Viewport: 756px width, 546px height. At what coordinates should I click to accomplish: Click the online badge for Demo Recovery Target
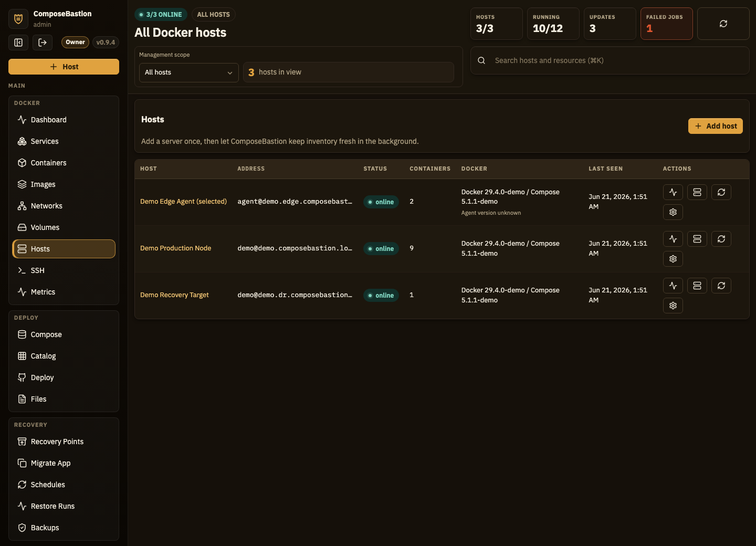tap(381, 296)
